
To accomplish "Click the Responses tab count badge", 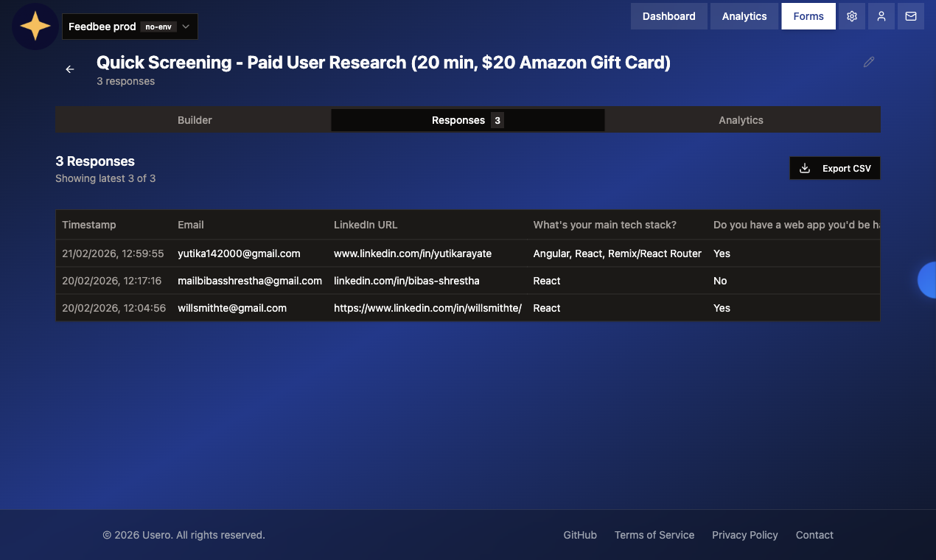I will point(497,120).
